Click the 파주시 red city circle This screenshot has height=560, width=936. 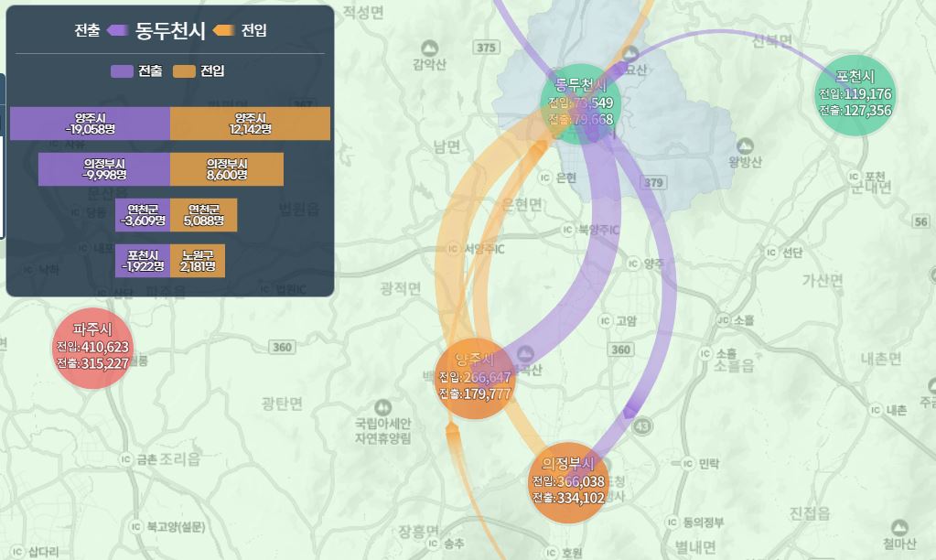point(91,348)
